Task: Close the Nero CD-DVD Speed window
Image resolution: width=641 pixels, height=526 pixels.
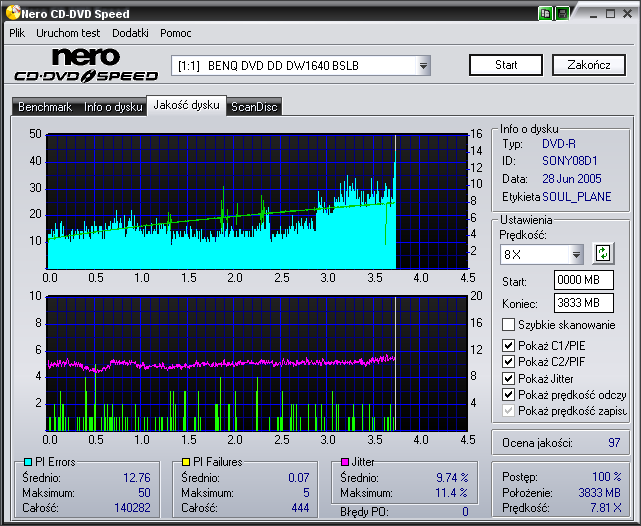Action: point(627,14)
